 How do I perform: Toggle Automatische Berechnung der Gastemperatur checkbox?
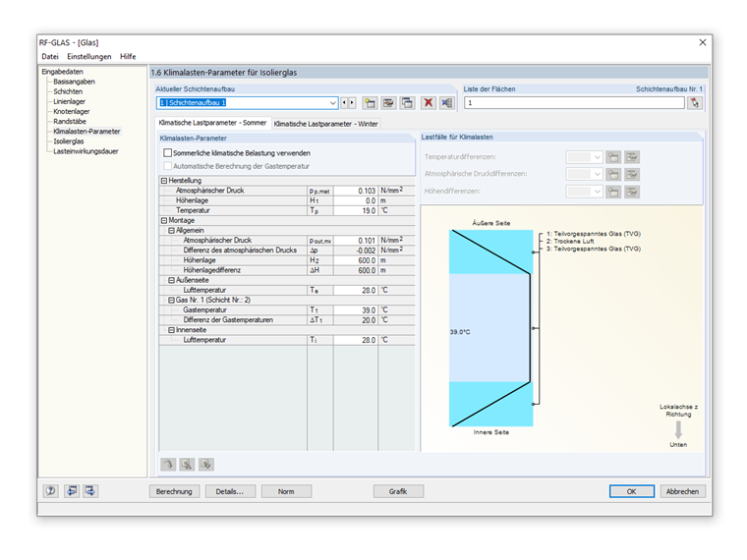168,166
